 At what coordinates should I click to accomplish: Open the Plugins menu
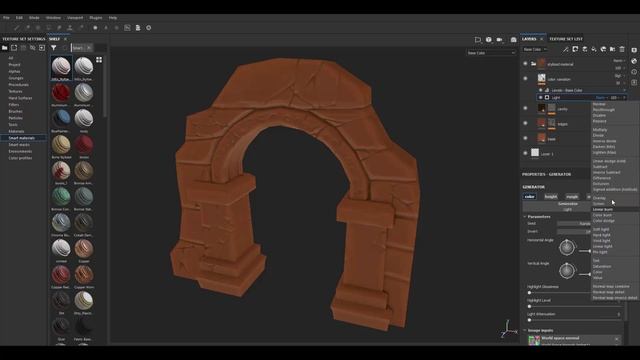[x=96, y=18]
